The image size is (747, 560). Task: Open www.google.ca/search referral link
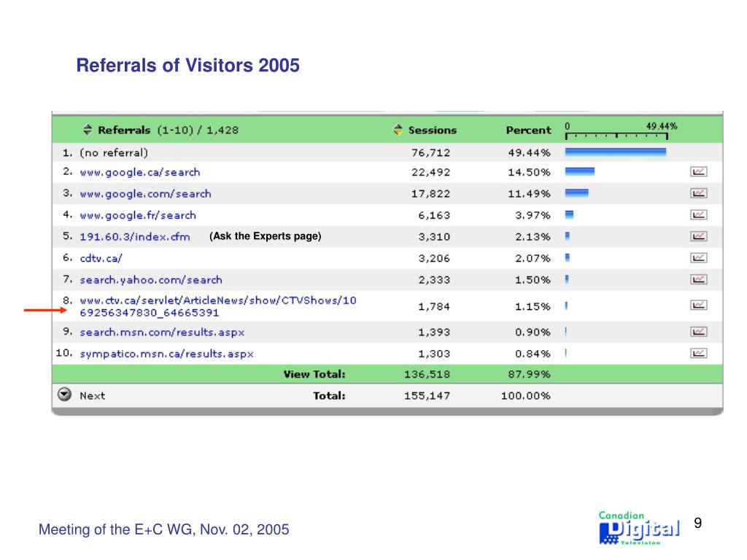pyautogui.click(x=140, y=172)
